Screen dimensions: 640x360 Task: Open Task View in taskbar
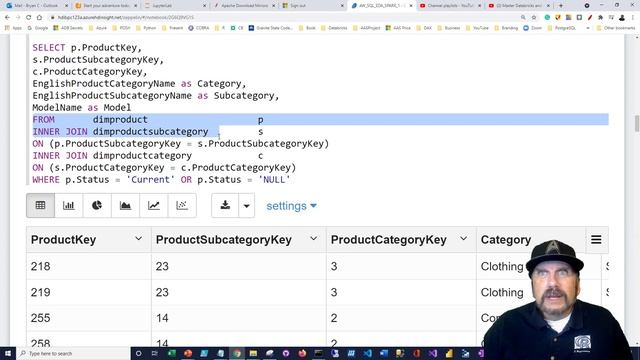tap(155, 353)
